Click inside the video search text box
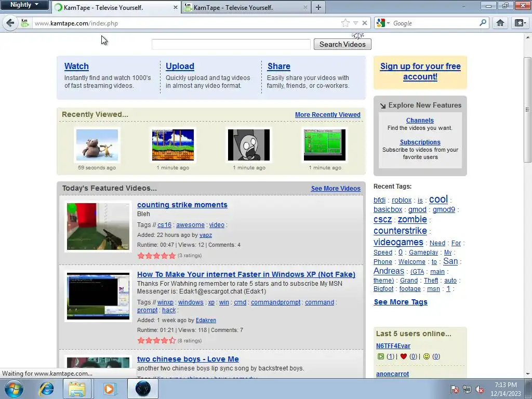Screen dimensions: 532x399 coord(231,44)
